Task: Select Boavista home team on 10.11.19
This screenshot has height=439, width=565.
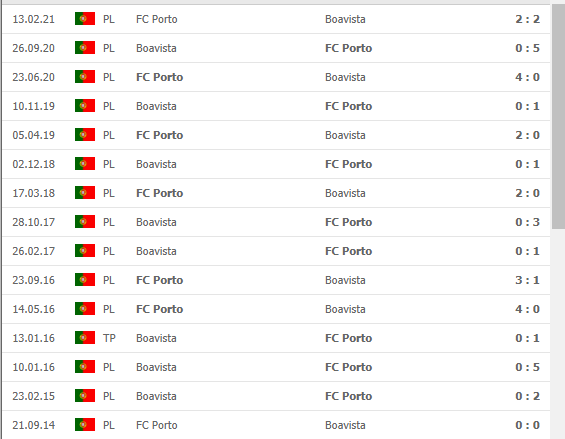Action: (156, 106)
